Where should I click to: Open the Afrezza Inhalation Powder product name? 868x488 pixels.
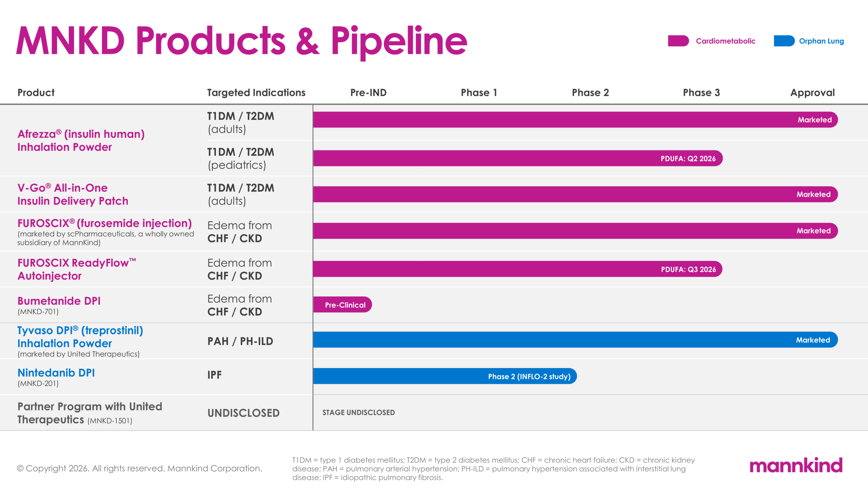point(81,140)
